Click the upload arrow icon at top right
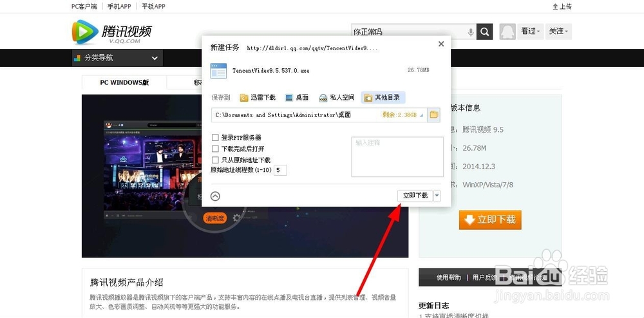 (555, 6)
